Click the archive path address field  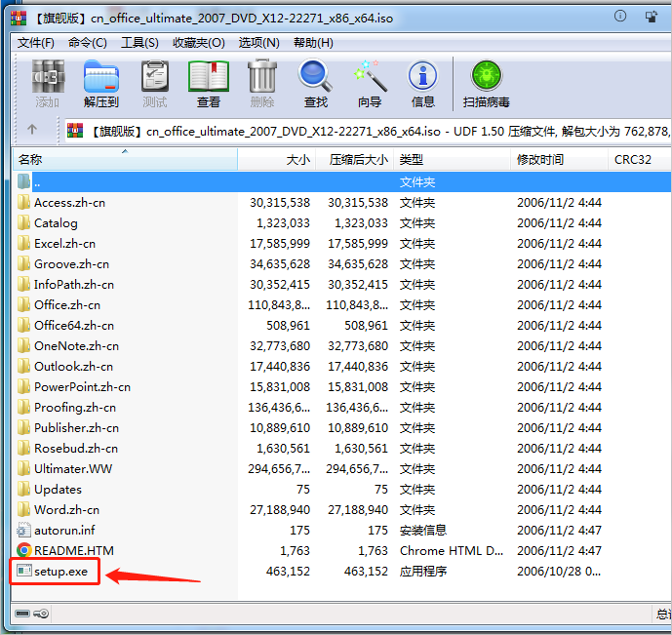click(368, 131)
